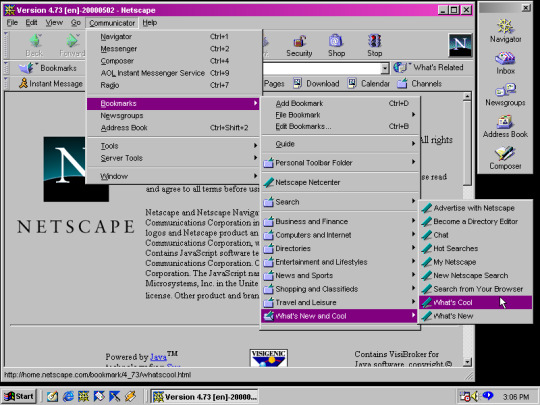
Task: Choose Messenger in Communicator menu
Action: [174, 49]
